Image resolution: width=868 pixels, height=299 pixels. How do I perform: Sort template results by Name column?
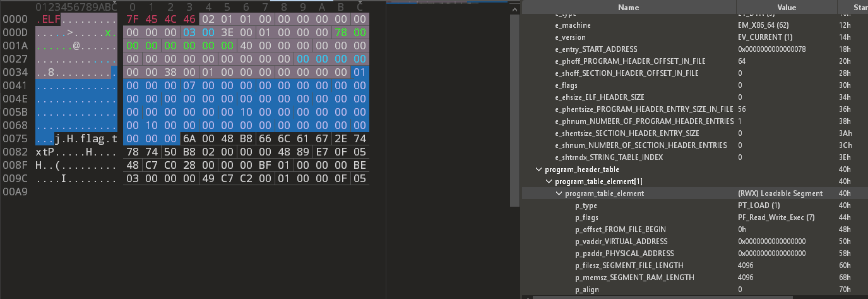[628, 8]
